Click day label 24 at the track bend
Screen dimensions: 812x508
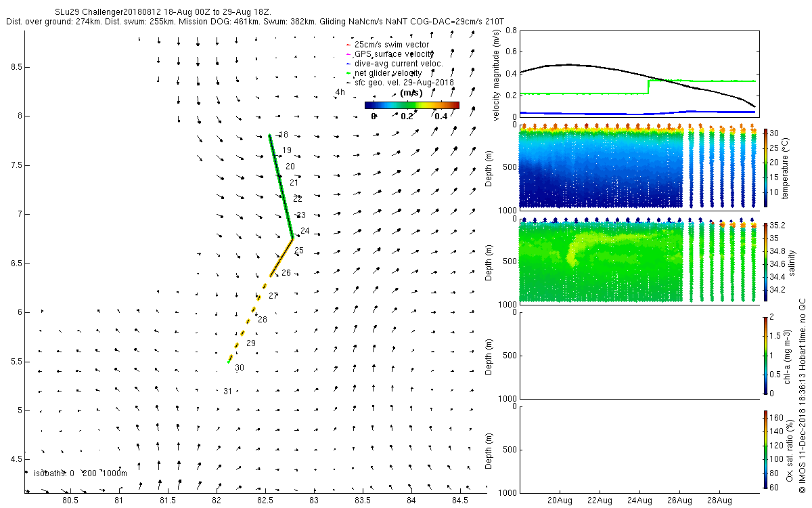tap(304, 232)
